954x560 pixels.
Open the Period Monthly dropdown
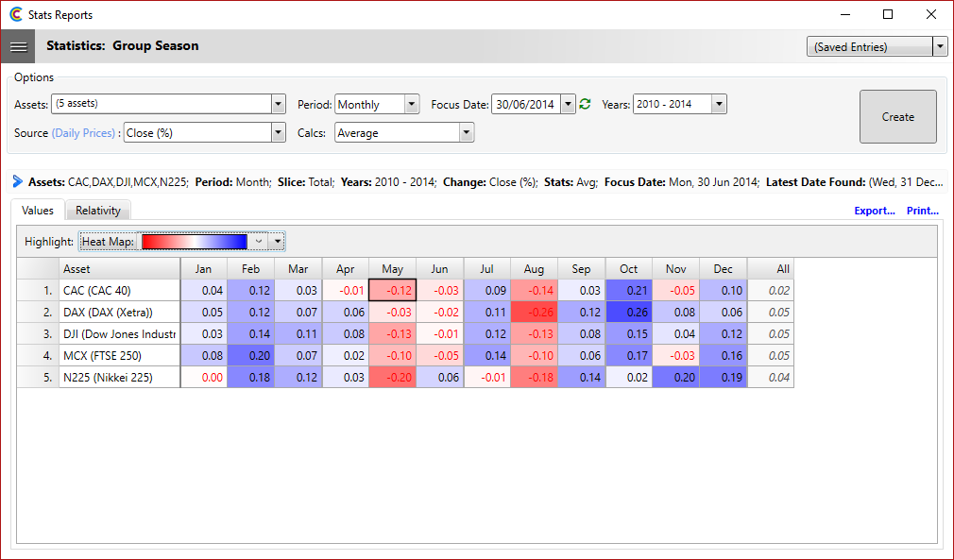tap(412, 105)
